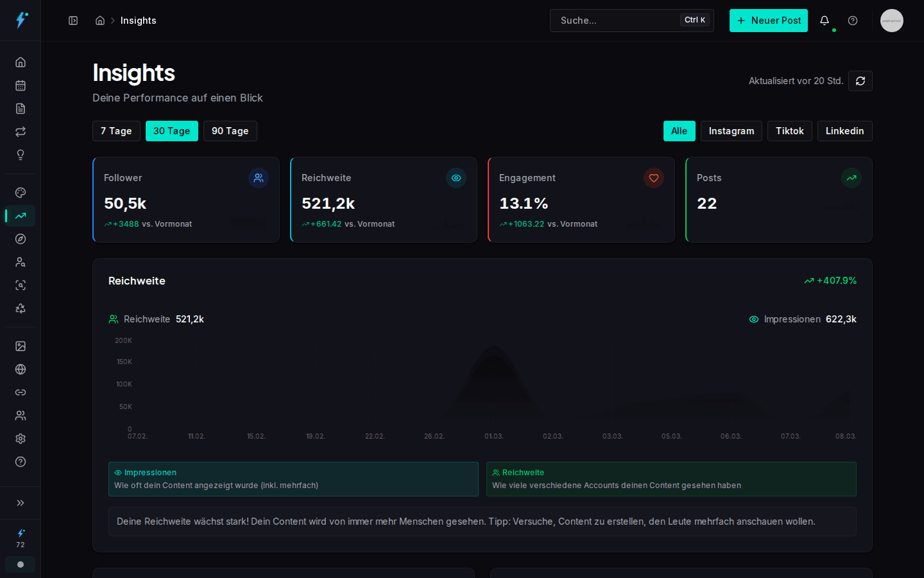Toggle the switch at the sidebar bottom

[20, 564]
